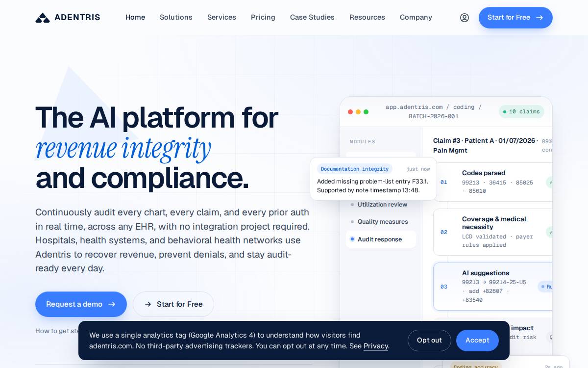588x368 pixels.
Task: Go to Home in navigation
Action: point(135,18)
